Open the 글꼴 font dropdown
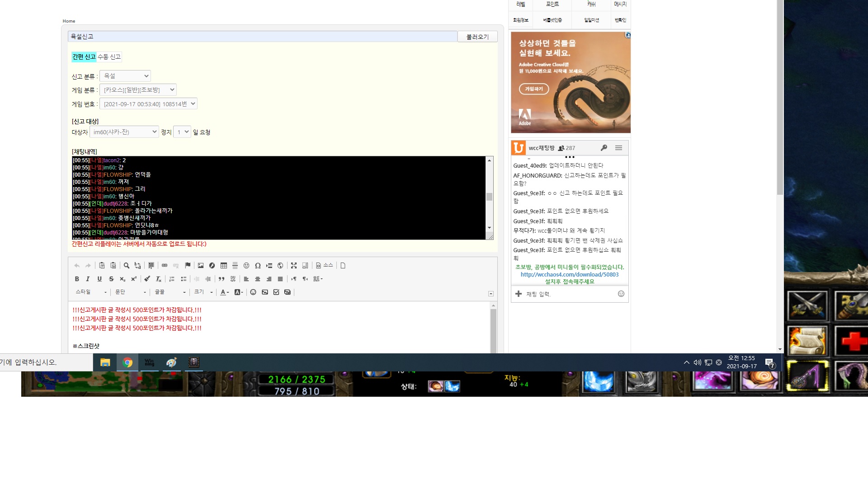This screenshot has width=868, height=488. point(170,292)
